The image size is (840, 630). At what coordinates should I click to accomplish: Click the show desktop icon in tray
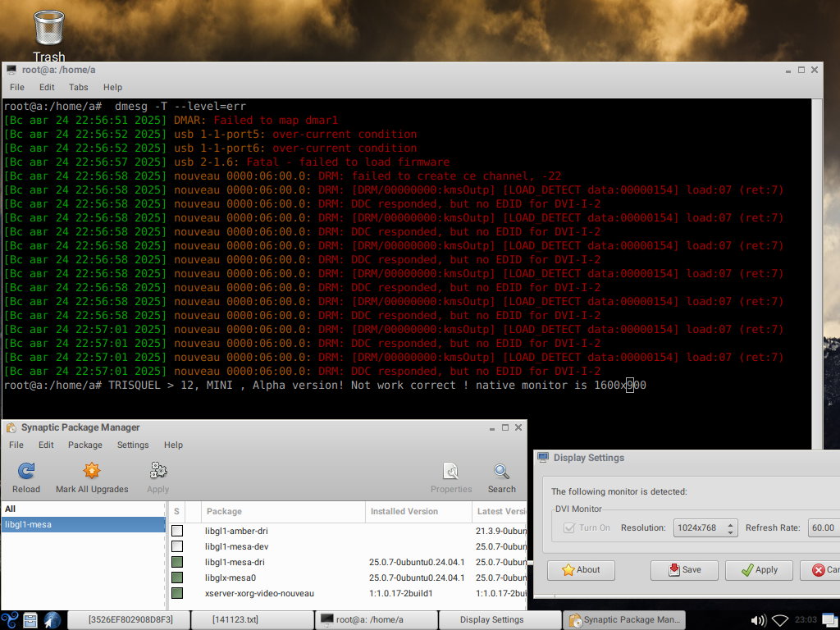pos(830,620)
